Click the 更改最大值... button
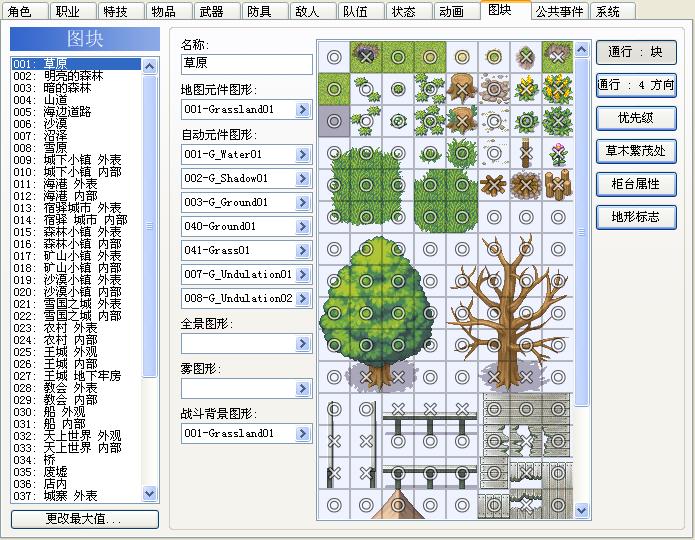The width and height of the screenshot is (695, 540). 85,519
